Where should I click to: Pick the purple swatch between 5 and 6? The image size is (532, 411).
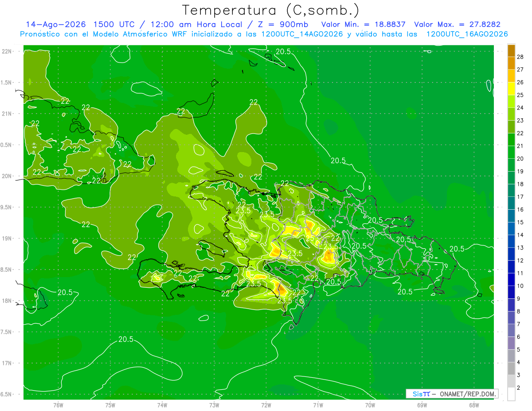(511, 344)
